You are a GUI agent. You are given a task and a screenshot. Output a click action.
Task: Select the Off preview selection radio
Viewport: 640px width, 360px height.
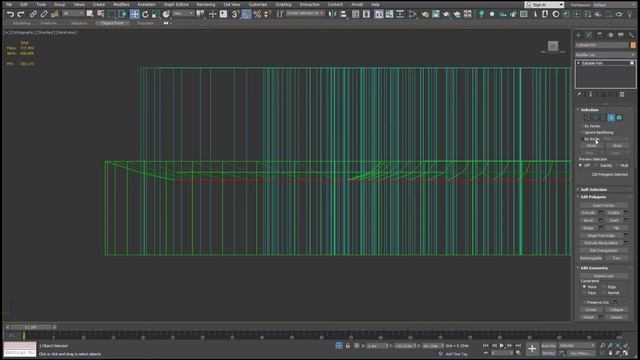pos(580,165)
